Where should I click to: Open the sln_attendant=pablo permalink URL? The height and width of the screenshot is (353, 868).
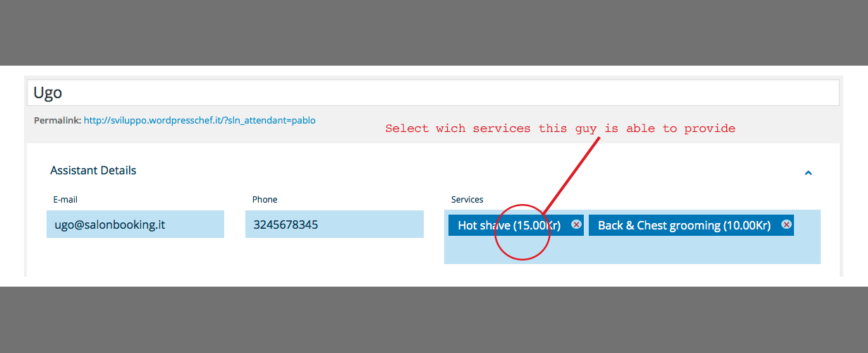coord(200,121)
